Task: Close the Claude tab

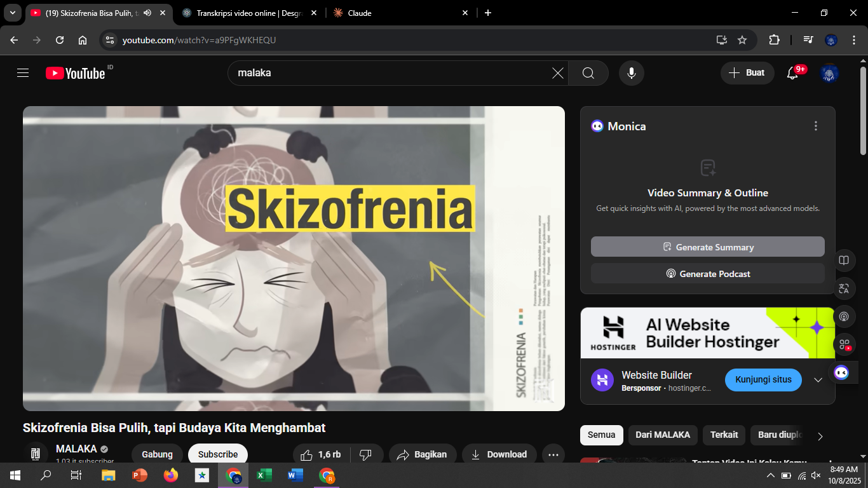Action: [x=465, y=13]
